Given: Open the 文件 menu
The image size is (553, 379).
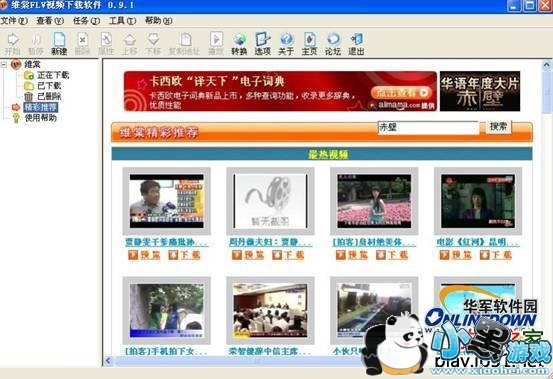Looking at the screenshot, I should click(x=14, y=21).
